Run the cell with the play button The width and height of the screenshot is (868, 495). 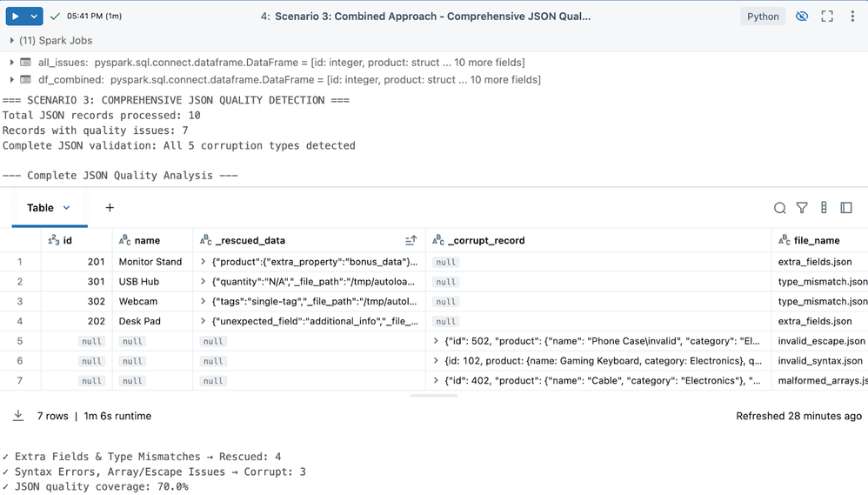[16, 17]
